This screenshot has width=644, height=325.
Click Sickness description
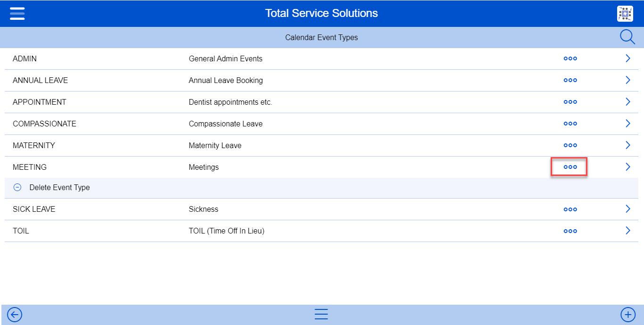point(204,209)
